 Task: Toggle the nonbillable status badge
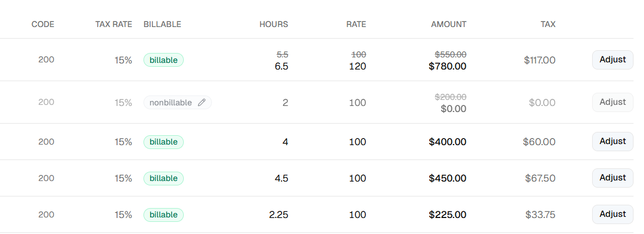click(x=178, y=103)
